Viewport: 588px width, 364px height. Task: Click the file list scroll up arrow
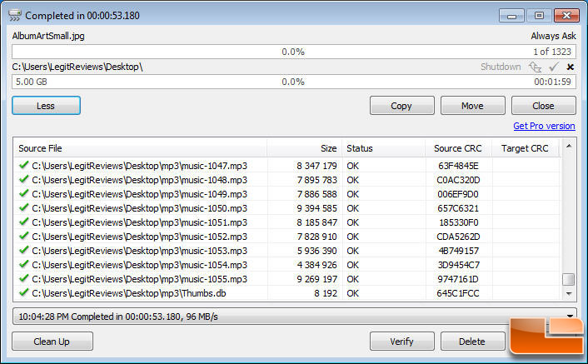pos(569,147)
